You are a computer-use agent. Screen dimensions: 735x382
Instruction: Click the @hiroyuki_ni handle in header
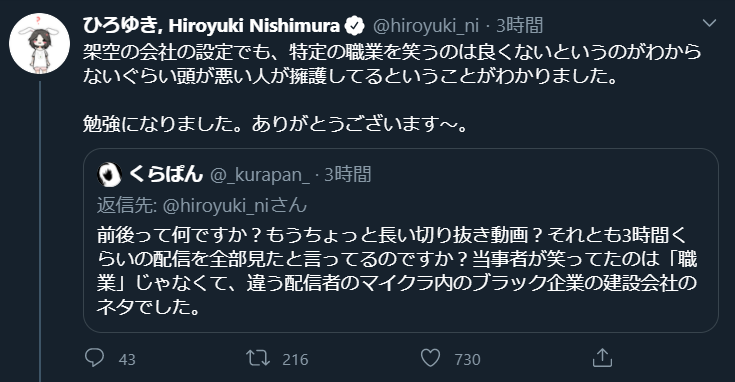tap(426, 26)
